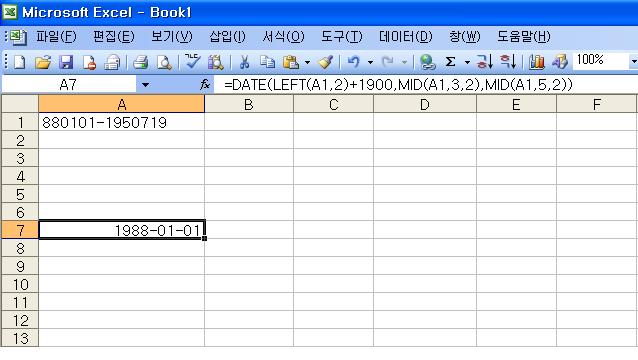Viewport: 638px width, 360px height.
Task: Click the Name Box showing A7
Action: [68, 85]
